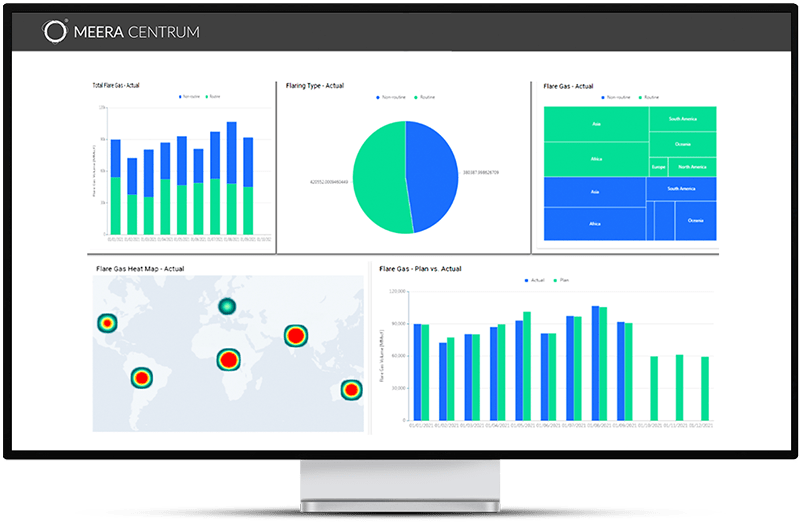Select the green Europe treemap tile
The image size is (800, 522).
658,166
